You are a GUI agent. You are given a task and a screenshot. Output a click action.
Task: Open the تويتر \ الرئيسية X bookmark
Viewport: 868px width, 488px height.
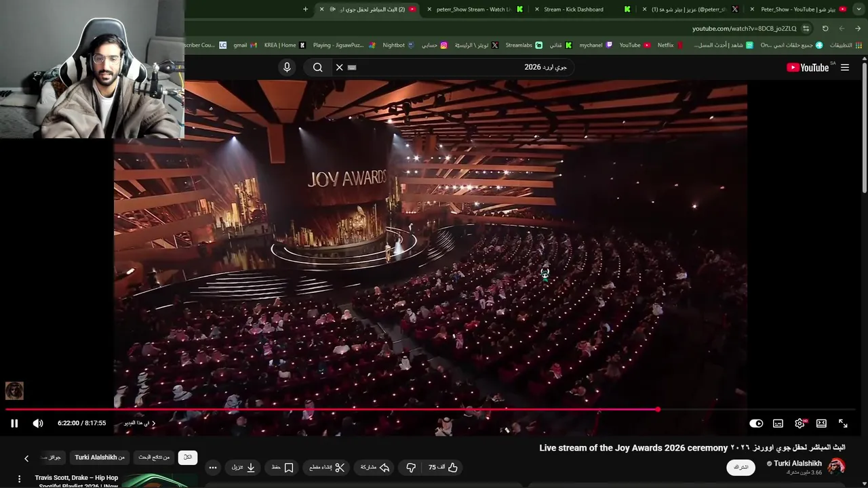tap(476, 45)
